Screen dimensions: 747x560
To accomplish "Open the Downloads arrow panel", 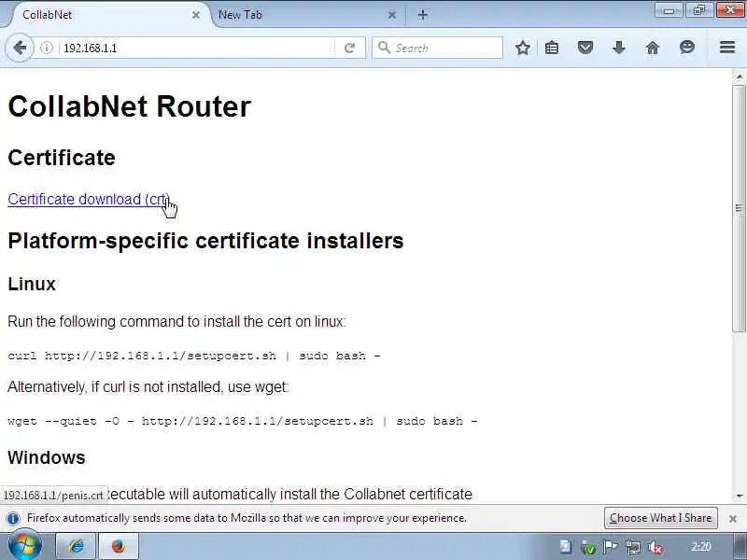I will (619, 48).
